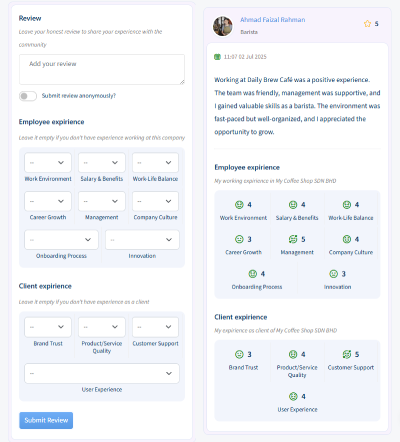Open the Brand Trust rating dropdown
Viewport: 400px width, 442px height.
tap(48, 327)
